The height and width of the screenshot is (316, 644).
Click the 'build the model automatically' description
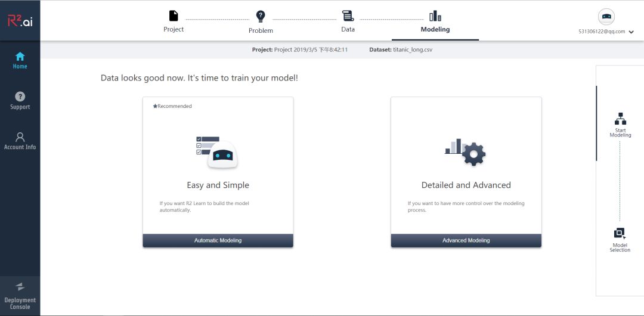pos(204,207)
